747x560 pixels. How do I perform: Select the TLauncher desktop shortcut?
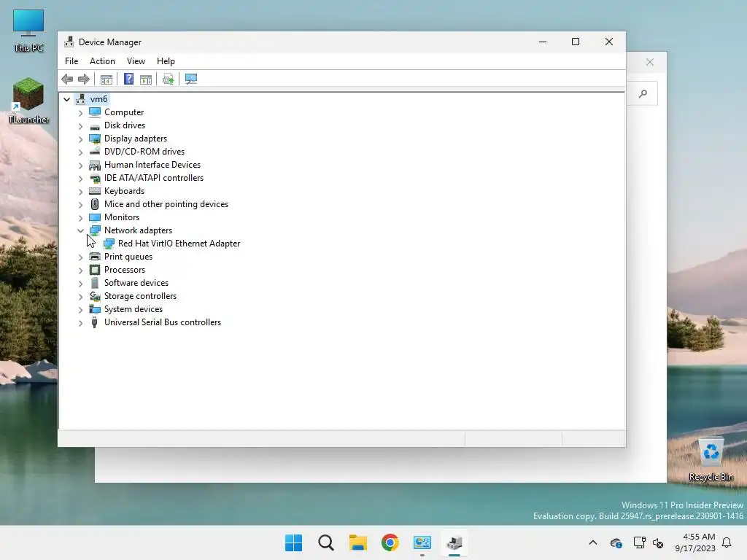[x=28, y=101]
